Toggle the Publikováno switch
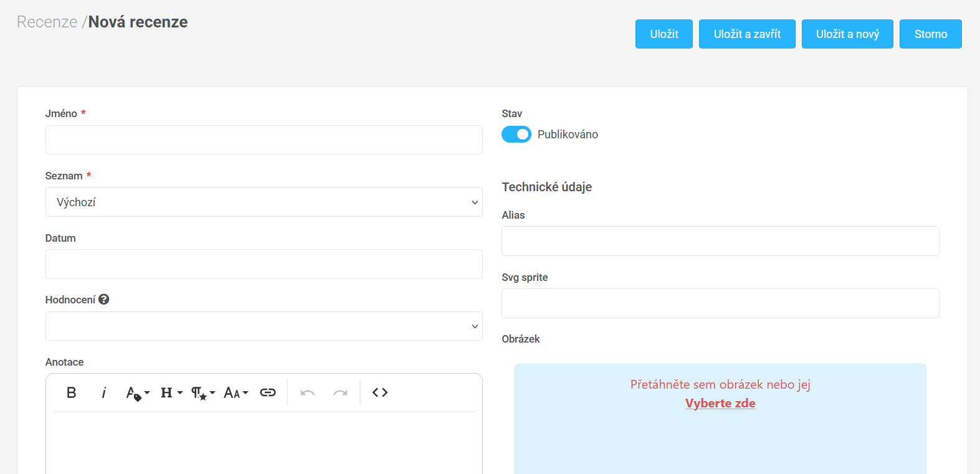Image resolution: width=980 pixels, height=474 pixels. [x=516, y=135]
